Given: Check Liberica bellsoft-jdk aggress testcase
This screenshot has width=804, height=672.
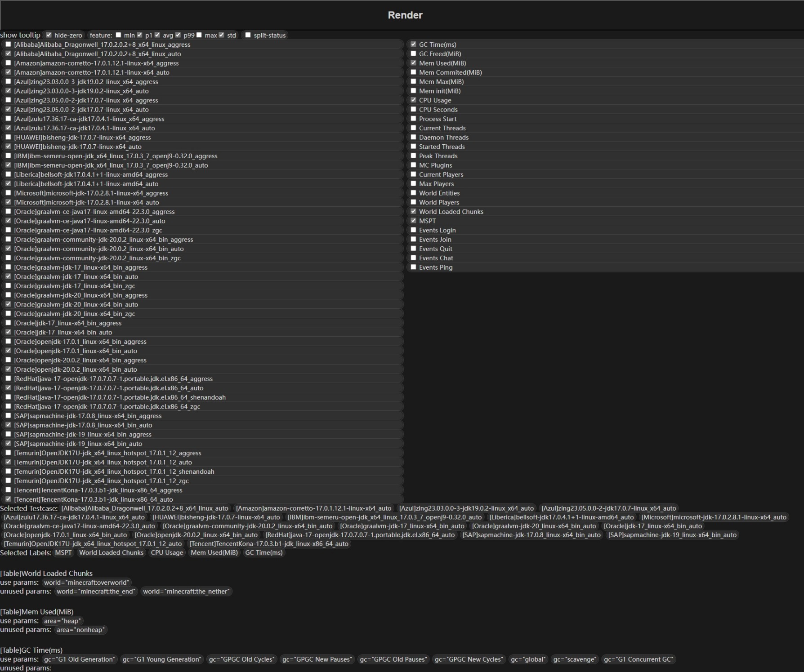Looking at the screenshot, I should [x=8, y=174].
